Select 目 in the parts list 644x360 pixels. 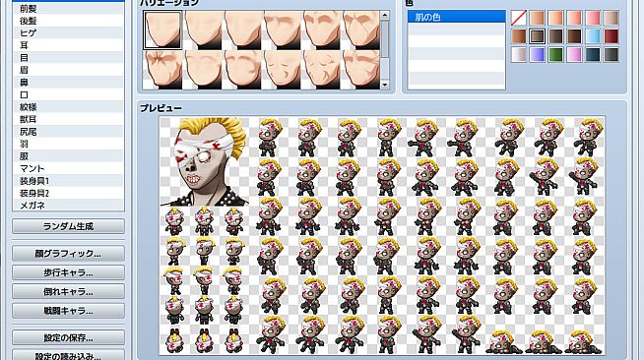[x=68, y=58]
